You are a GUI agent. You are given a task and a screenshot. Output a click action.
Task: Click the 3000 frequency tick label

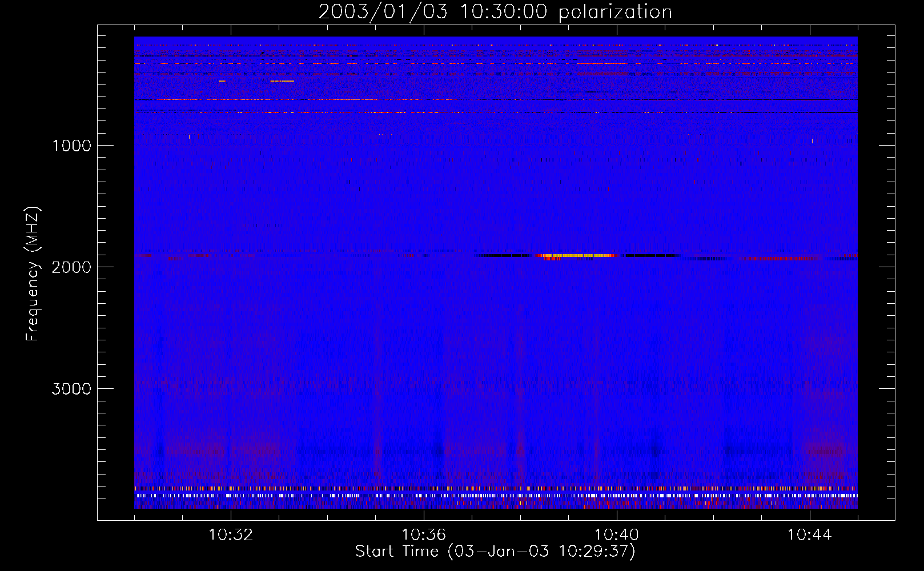pyautogui.click(x=71, y=389)
